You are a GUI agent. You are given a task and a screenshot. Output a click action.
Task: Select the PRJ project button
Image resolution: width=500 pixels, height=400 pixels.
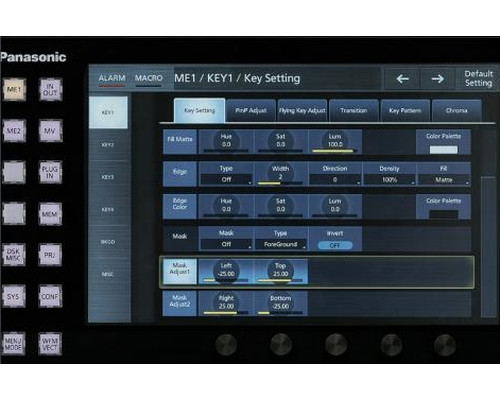(x=50, y=255)
